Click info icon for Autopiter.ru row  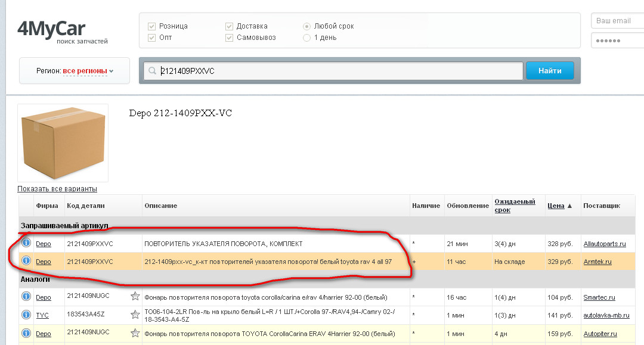pyautogui.click(x=26, y=333)
